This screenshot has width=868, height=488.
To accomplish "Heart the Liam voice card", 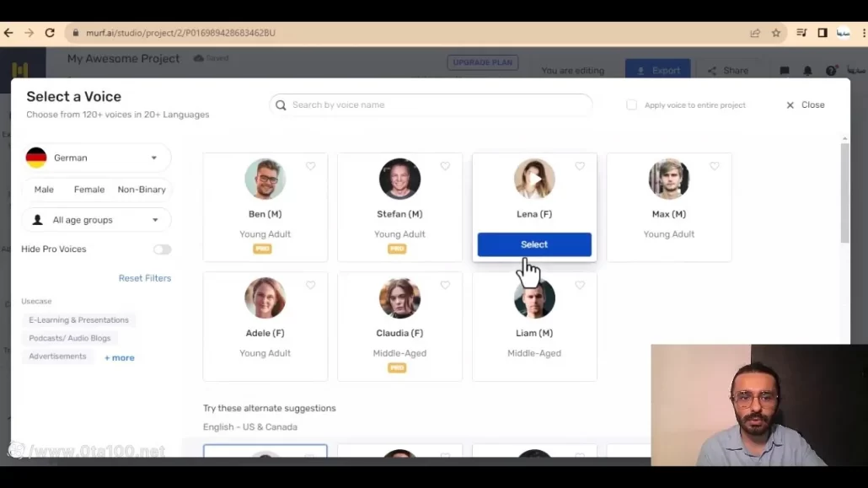I will coord(580,286).
